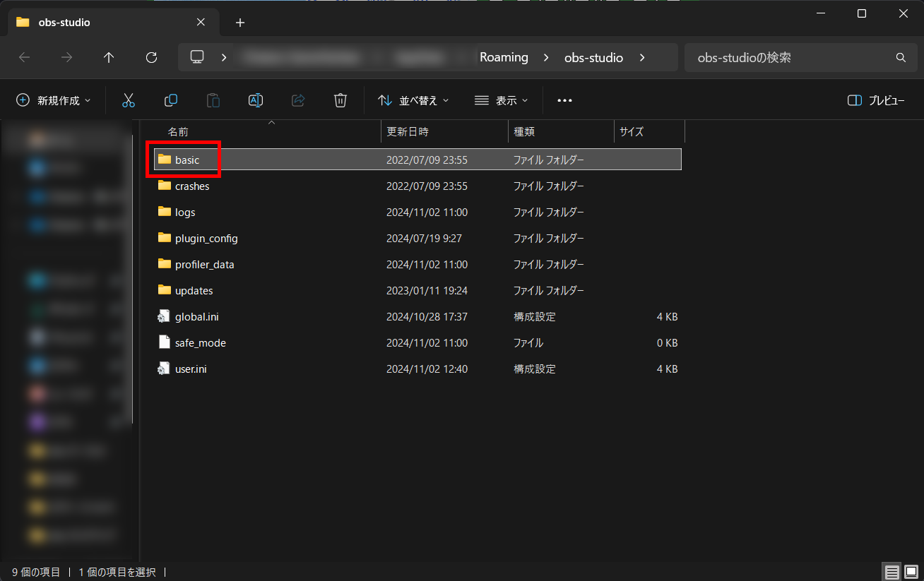The width and height of the screenshot is (924, 581).
Task: Click the plugin_config folder icon
Action: click(x=165, y=238)
